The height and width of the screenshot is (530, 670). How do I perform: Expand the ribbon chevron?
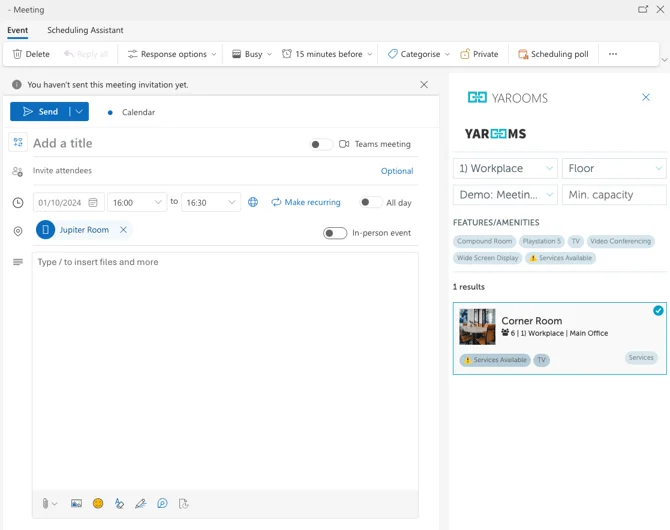664,60
